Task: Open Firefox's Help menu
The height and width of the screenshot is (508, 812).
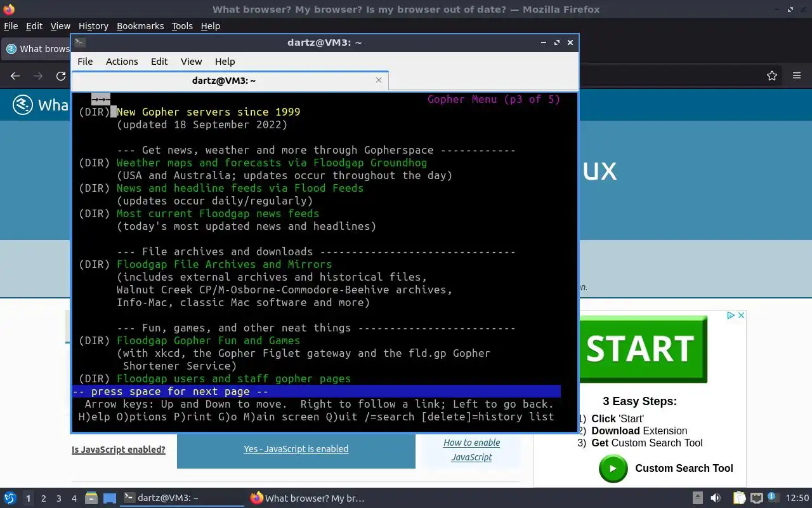Action: coord(211,26)
